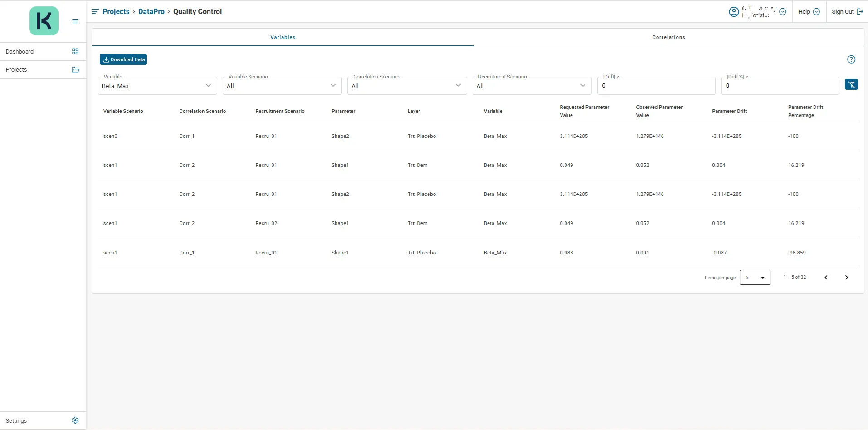
Task: Click the green K logo icon
Action: [x=44, y=21]
